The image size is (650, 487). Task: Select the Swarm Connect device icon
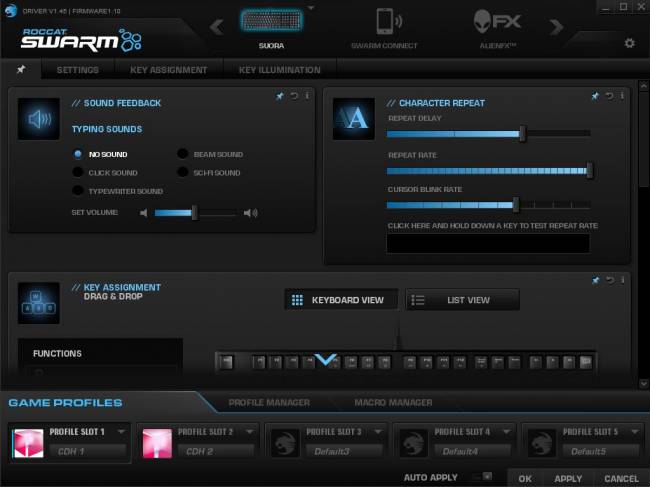pos(383,23)
